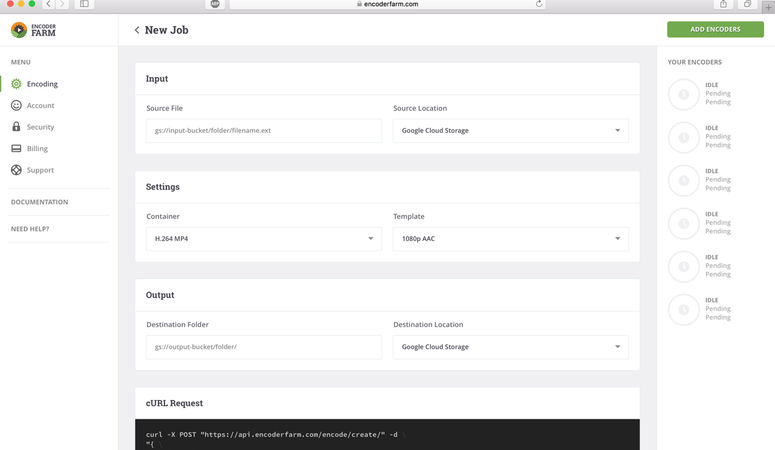Expand the Container dropdown showing H.264 MP4

263,238
